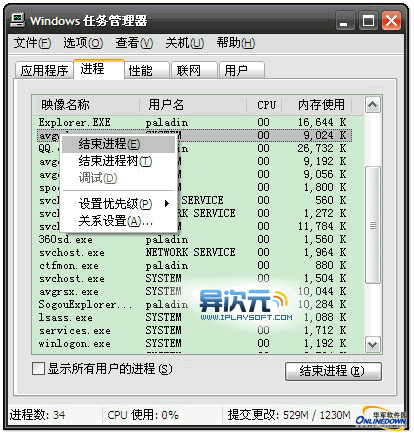Open the 查看(V) menu

pos(134,43)
